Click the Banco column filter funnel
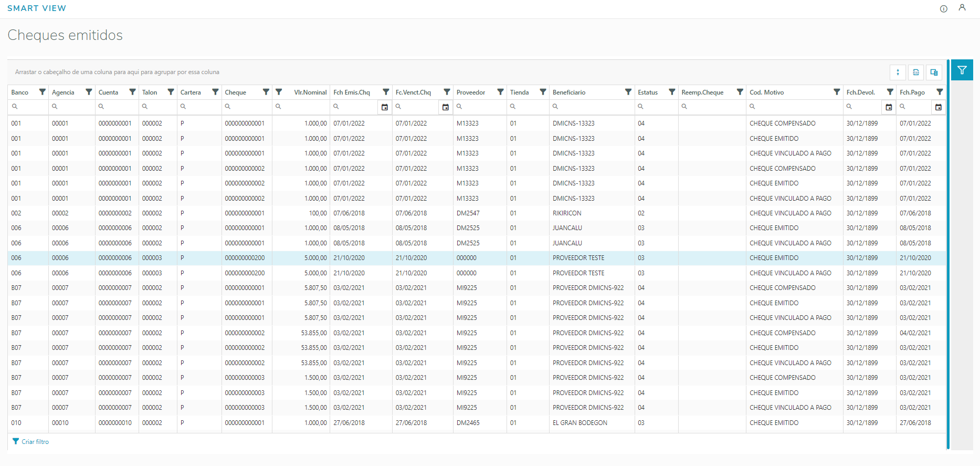This screenshot has width=980, height=466. (x=43, y=92)
